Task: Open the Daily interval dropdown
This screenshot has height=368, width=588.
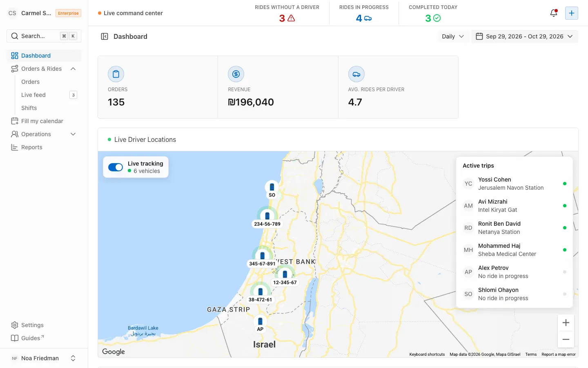Action: click(453, 36)
